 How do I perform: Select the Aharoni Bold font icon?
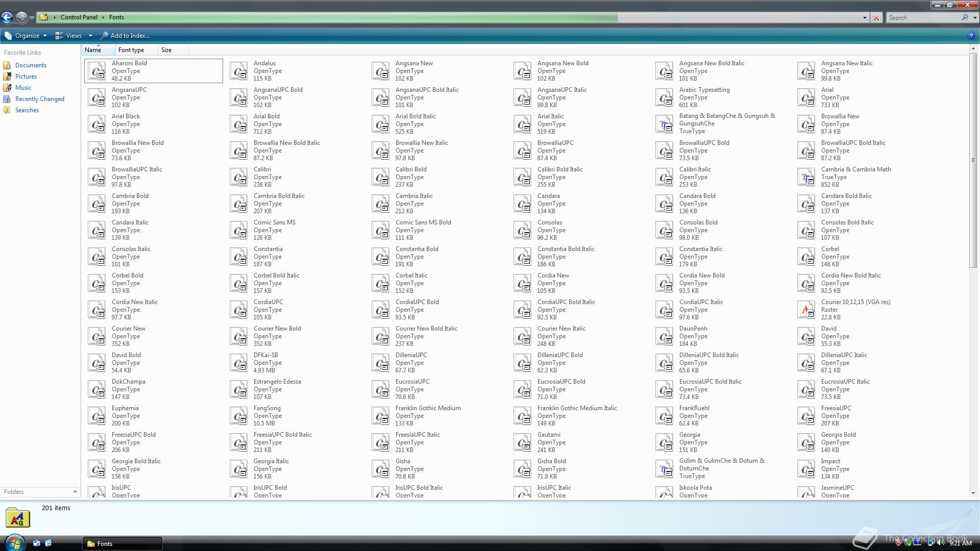97,71
